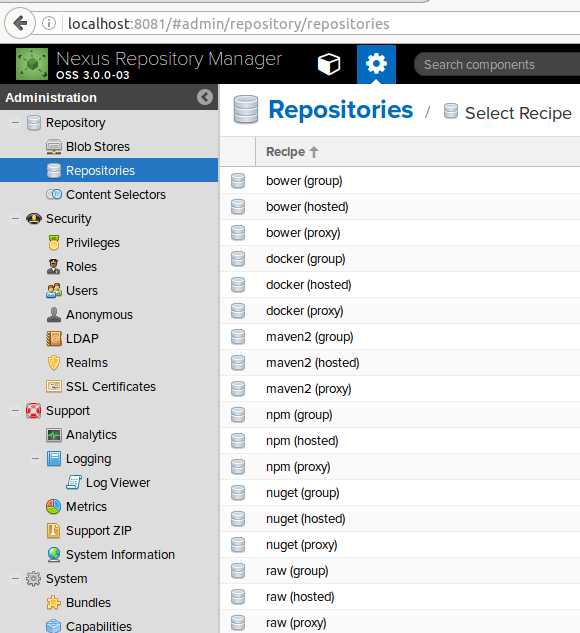The image size is (580, 633).
Task: Select the docker (proxy) recipe
Action: click(x=305, y=311)
